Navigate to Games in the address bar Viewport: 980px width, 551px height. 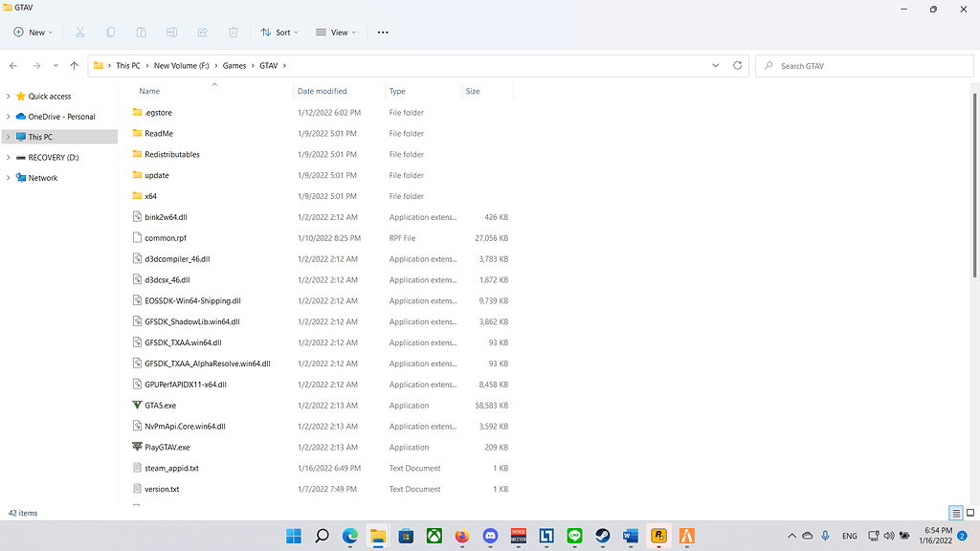click(234, 65)
